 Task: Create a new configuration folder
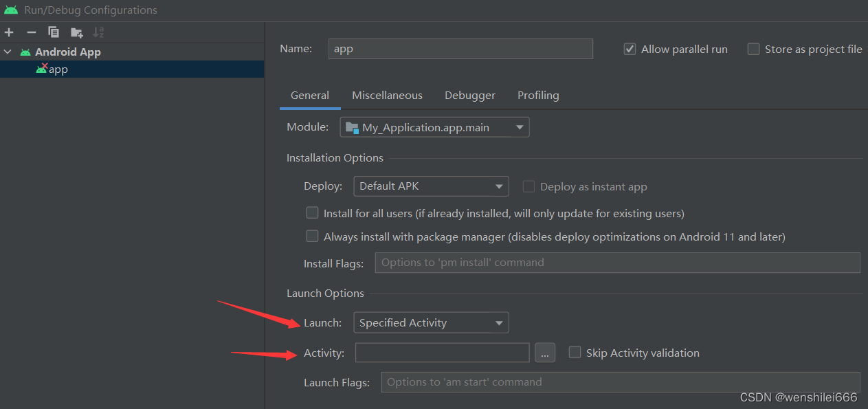pos(76,32)
